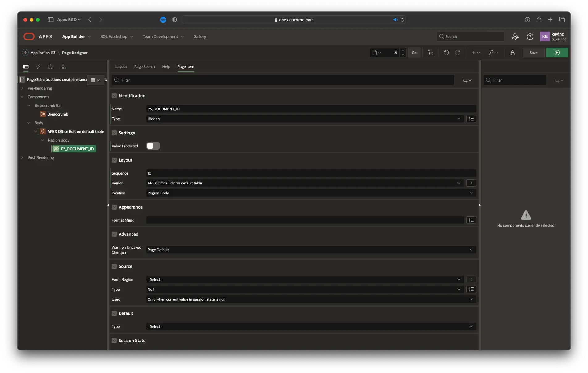Open the Team Development menu
The image size is (588, 373).
163,36
